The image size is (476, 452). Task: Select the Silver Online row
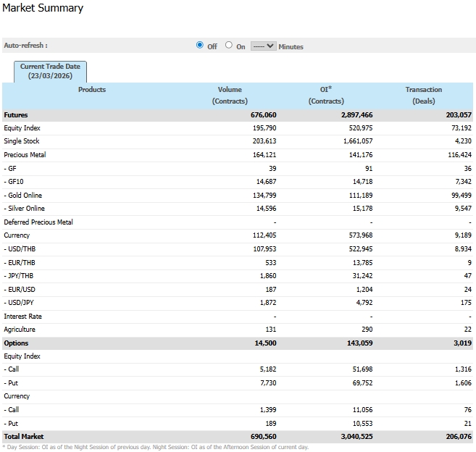click(x=26, y=209)
